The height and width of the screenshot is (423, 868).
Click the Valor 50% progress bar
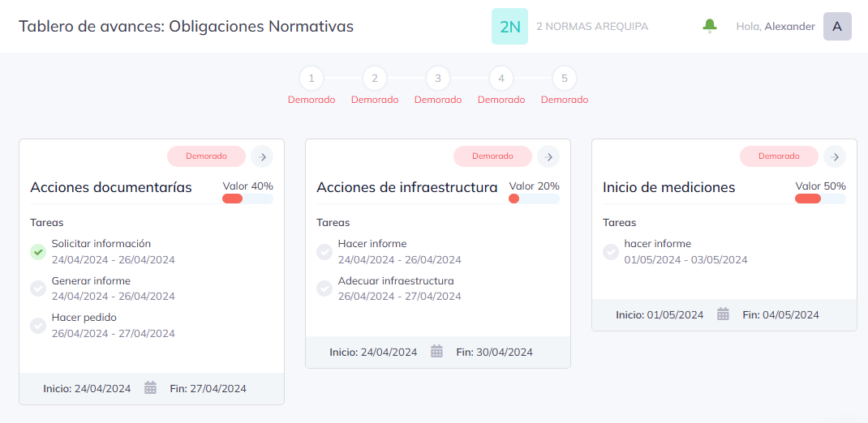(x=820, y=199)
